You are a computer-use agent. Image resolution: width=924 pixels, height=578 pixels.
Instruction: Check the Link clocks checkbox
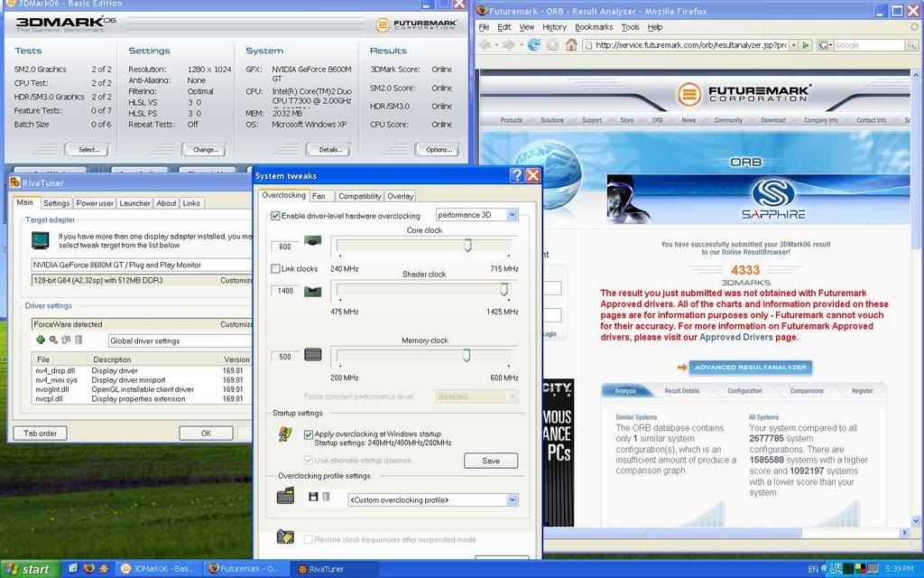pyautogui.click(x=275, y=269)
